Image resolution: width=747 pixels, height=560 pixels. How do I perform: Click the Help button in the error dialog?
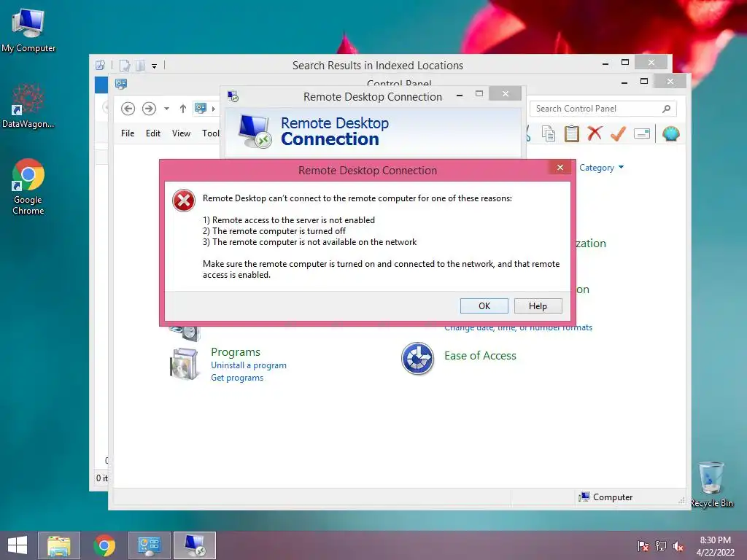(538, 306)
